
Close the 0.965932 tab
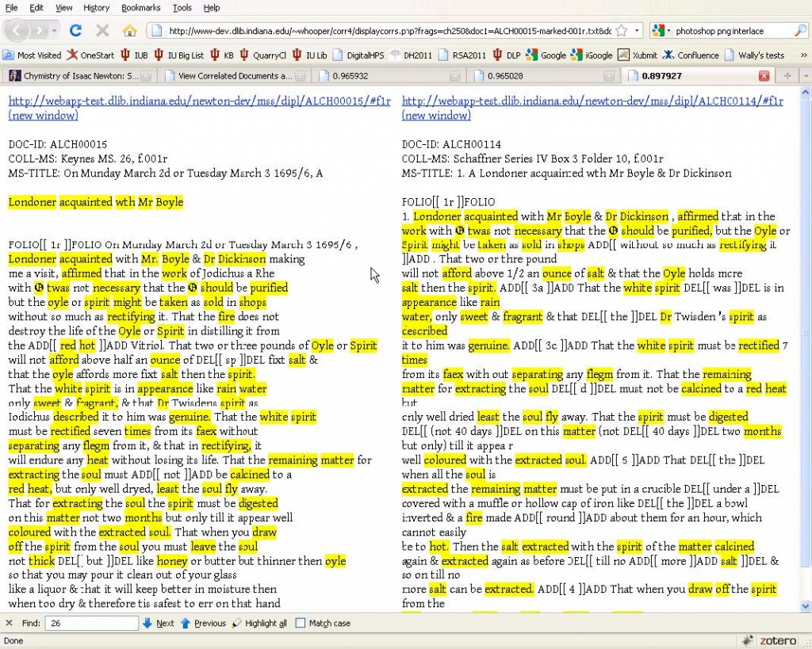tap(454, 75)
